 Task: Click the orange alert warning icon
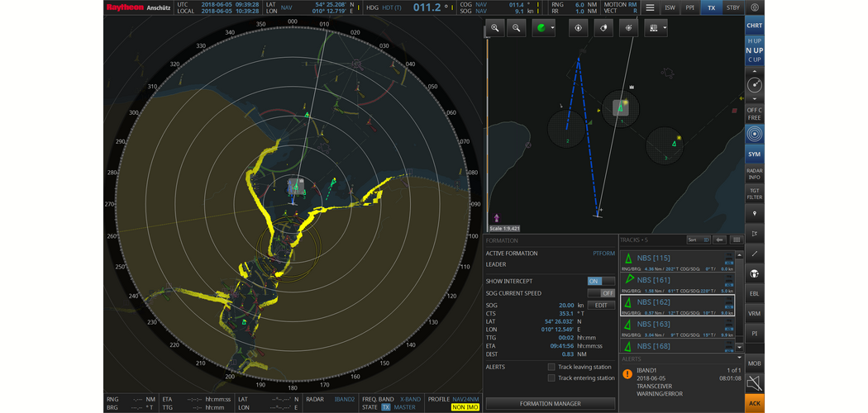pos(627,373)
